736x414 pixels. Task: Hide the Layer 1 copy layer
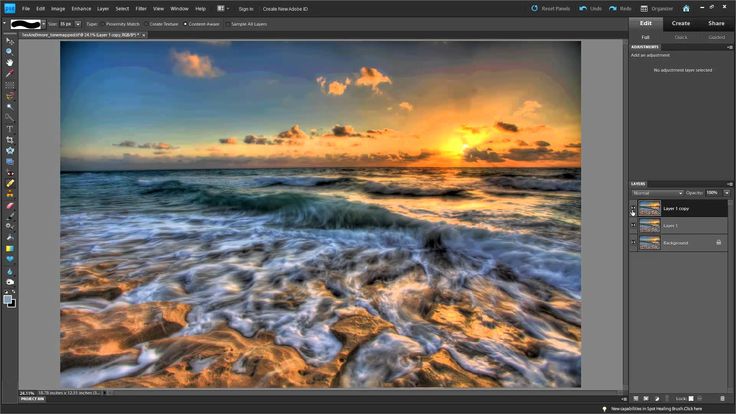coord(634,209)
